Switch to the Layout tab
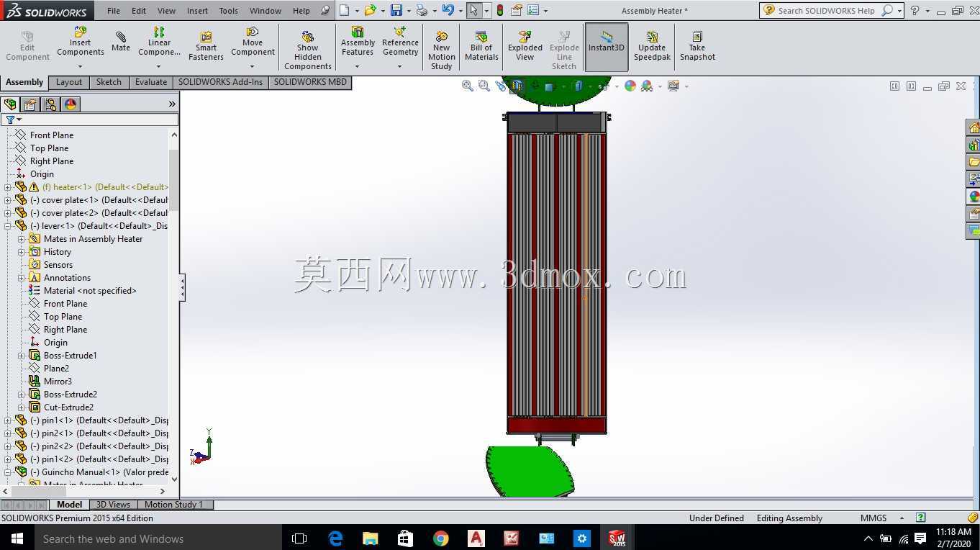980x550 pixels. pos(69,82)
